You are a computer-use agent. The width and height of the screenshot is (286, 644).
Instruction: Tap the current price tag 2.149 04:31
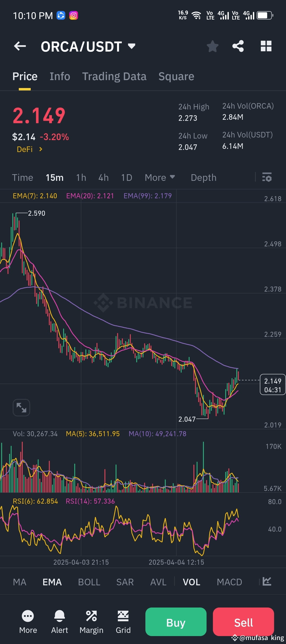tap(273, 385)
